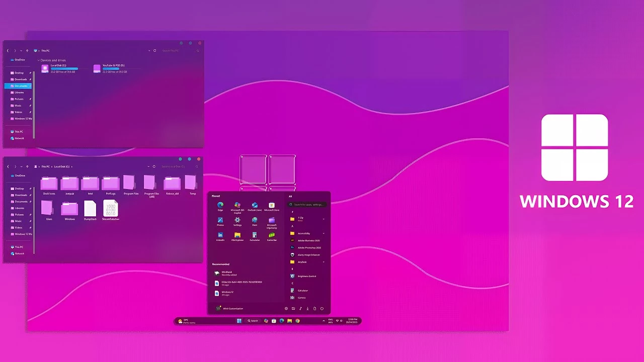The width and height of the screenshot is (644, 362).
Task: Click the Start menu footer settings gear
Action: click(x=286, y=309)
